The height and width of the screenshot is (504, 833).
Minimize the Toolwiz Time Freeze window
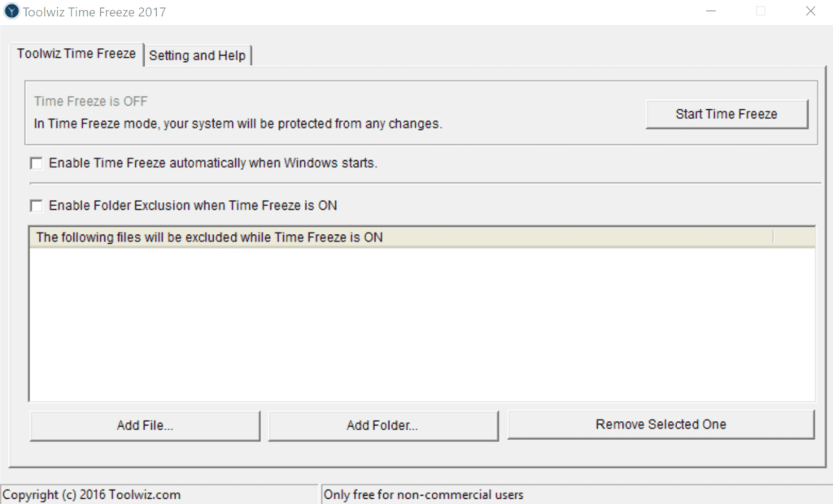click(x=711, y=11)
